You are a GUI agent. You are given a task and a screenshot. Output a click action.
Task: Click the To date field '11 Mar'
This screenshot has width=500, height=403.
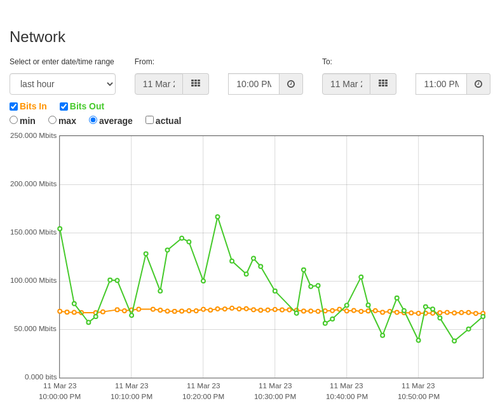click(x=346, y=84)
